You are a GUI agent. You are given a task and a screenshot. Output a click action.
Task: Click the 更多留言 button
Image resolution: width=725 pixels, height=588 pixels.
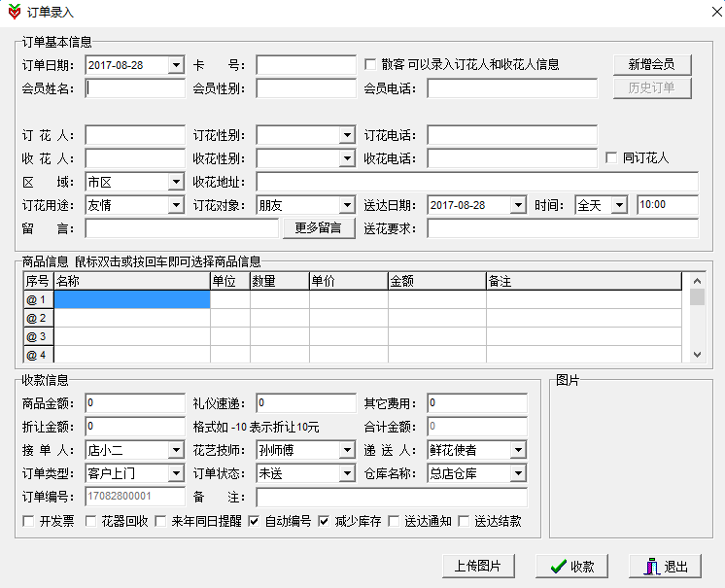[317, 228]
